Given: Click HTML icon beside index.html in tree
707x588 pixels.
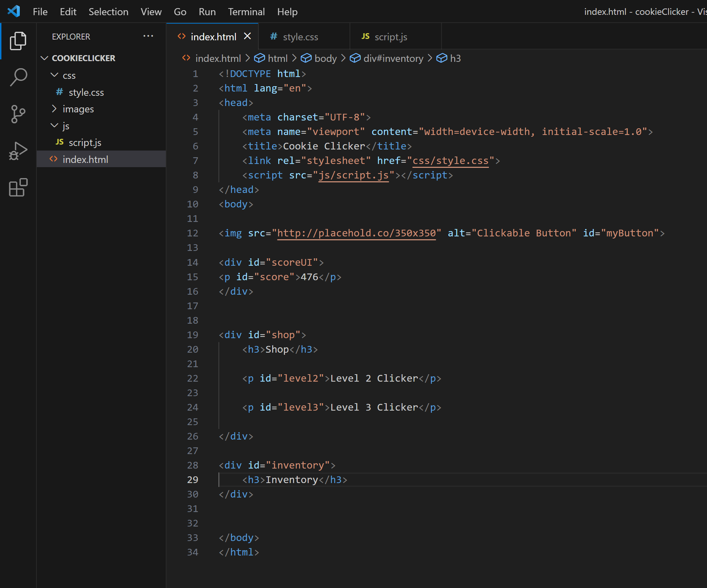Looking at the screenshot, I should point(53,159).
